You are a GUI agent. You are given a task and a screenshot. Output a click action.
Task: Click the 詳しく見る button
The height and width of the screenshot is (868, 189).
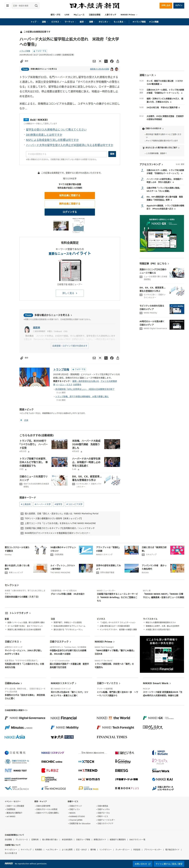click(70, 293)
